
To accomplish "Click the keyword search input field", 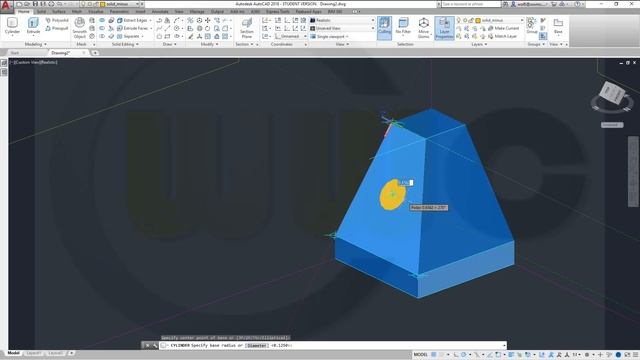I will point(471,4).
